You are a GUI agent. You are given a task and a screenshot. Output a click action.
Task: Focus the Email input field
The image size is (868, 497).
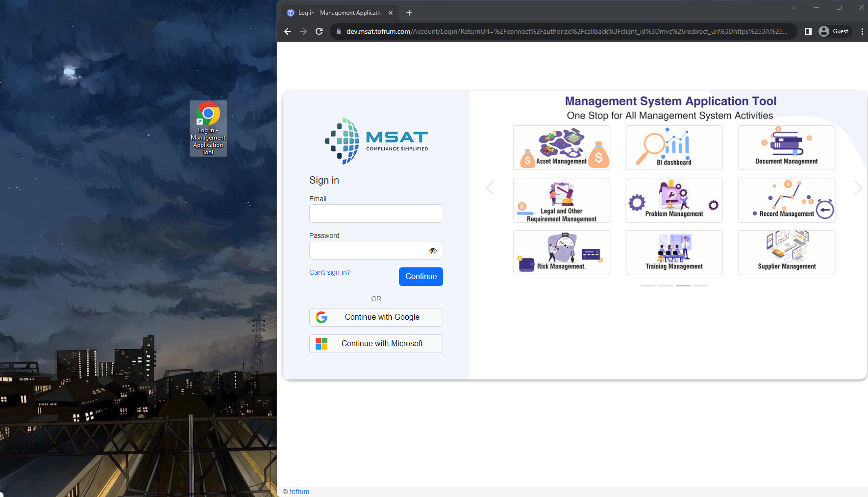(376, 213)
